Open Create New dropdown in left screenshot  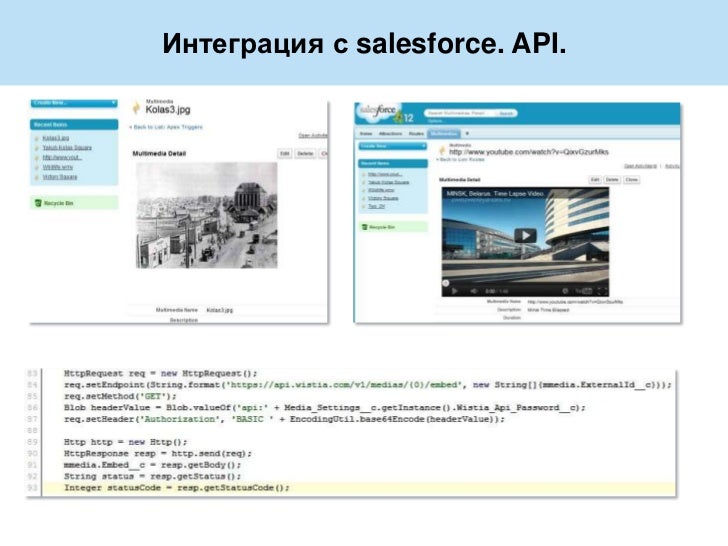tap(74, 103)
